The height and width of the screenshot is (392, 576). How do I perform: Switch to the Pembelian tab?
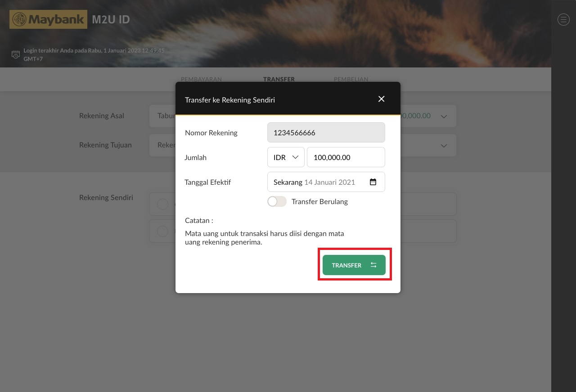[351, 79]
